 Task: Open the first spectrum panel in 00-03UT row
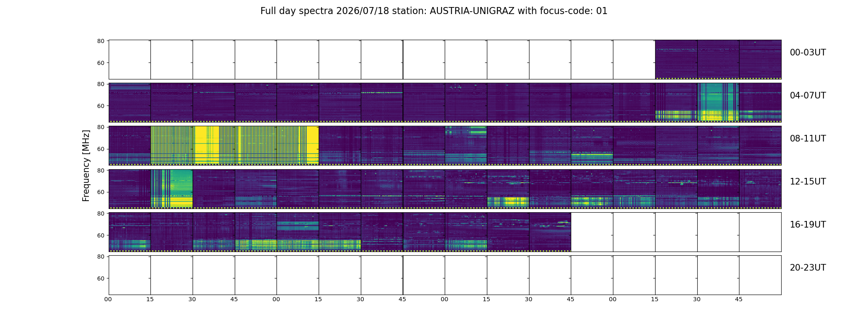[x=676, y=59]
